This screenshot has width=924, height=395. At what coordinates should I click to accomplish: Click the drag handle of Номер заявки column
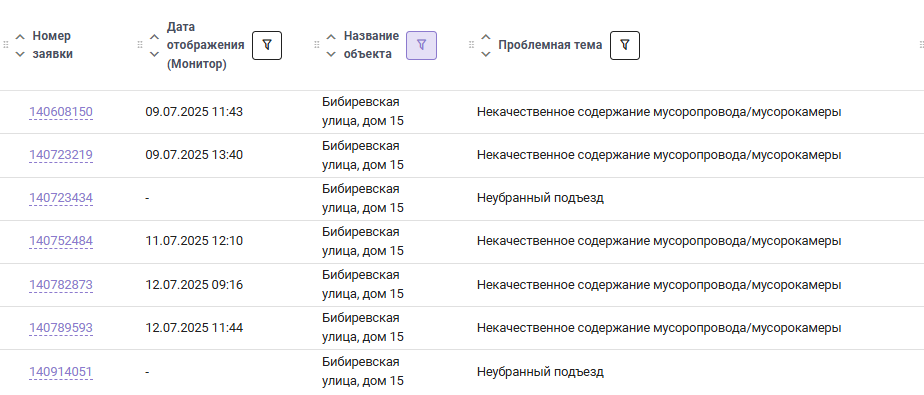6,45
